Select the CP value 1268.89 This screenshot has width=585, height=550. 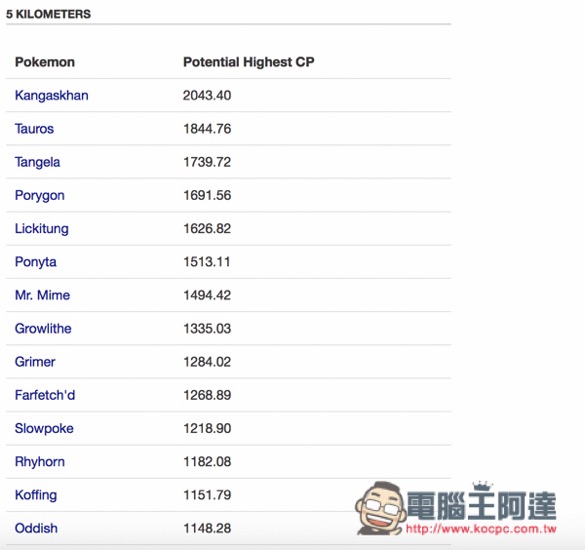click(x=207, y=395)
